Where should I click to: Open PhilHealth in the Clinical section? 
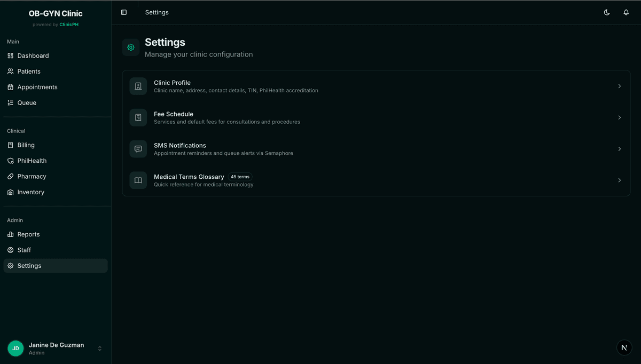pyautogui.click(x=32, y=161)
